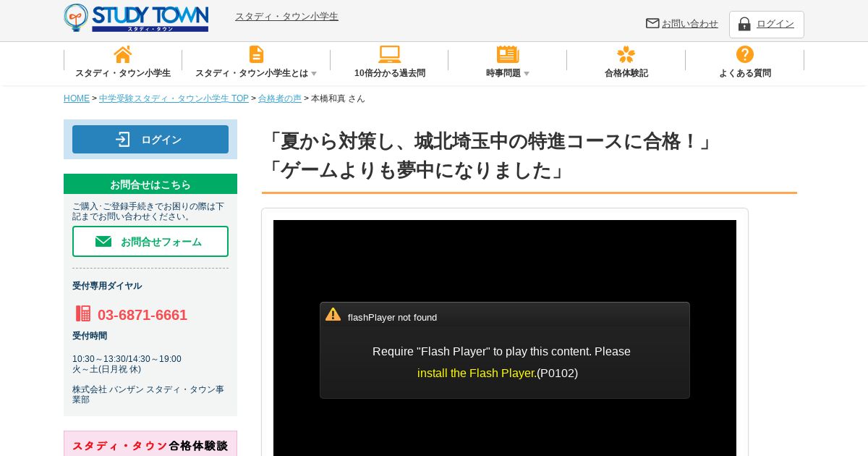The width and height of the screenshot is (868, 456).
Task: Click the お問合せフォーム button
Action: tap(150, 242)
